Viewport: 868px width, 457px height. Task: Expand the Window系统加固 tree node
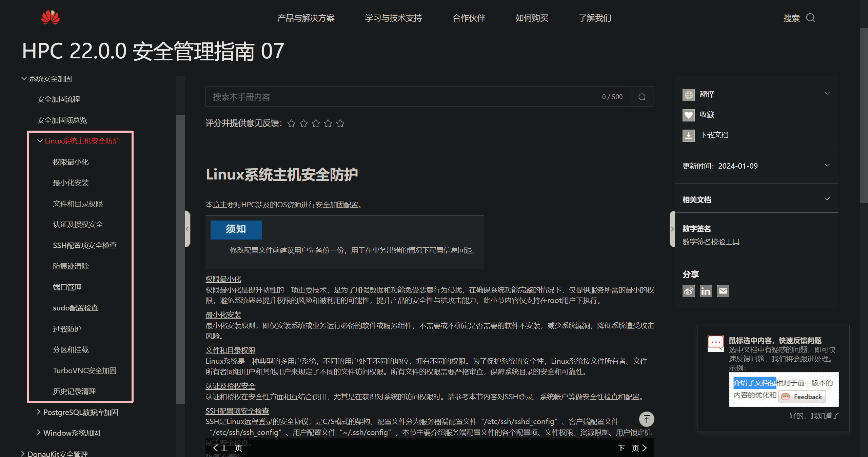39,433
